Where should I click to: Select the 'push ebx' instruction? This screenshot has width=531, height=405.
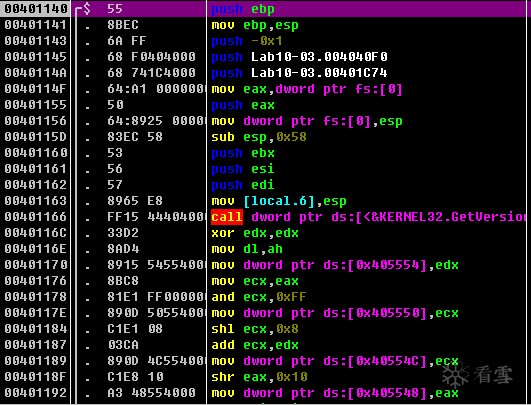pos(243,153)
